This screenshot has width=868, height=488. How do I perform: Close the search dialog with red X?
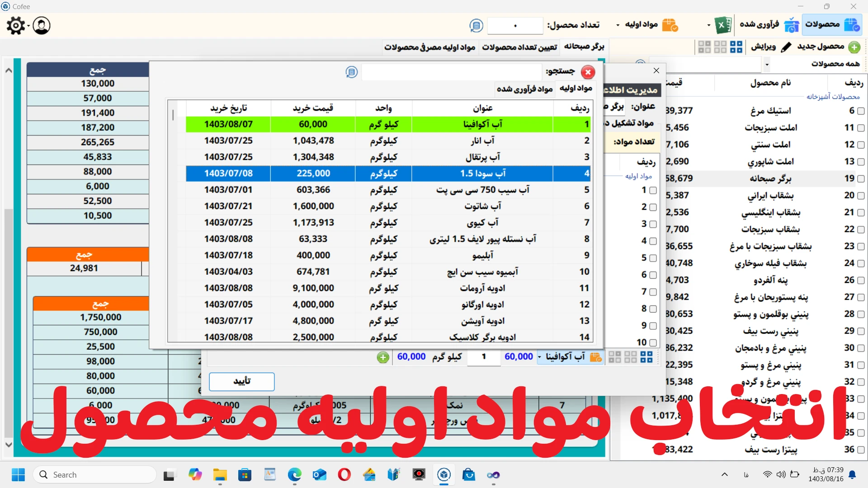[x=588, y=72]
